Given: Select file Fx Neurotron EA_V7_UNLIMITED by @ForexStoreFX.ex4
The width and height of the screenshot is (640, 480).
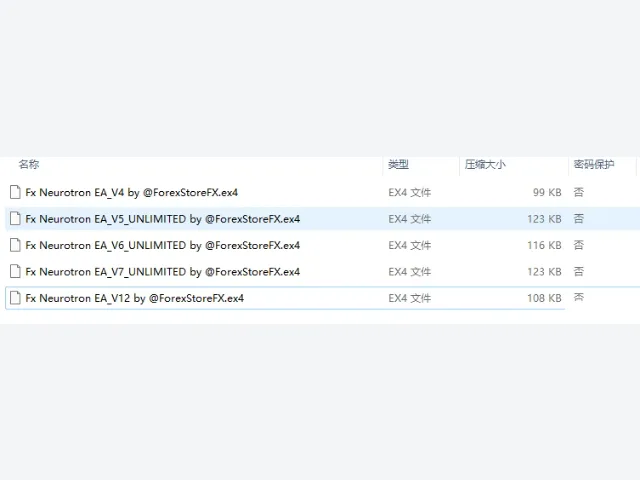Looking at the screenshot, I should tap(162, 272).
